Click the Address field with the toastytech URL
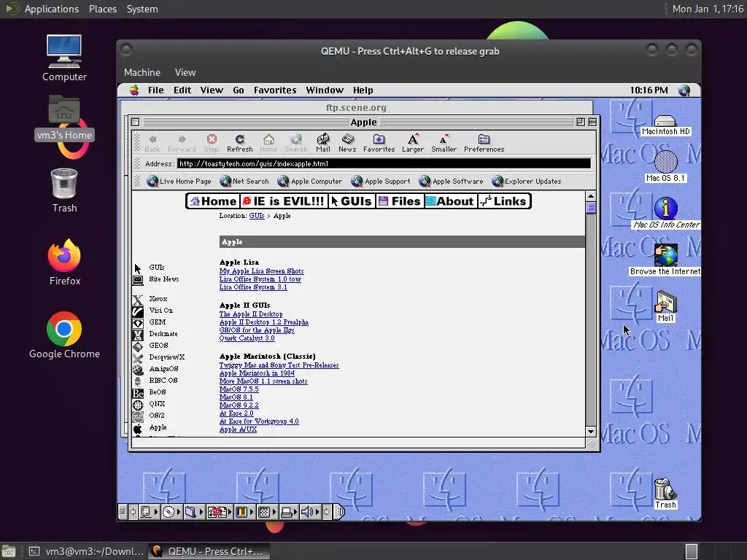Viewport: 747px width, 560px height. tap(384, 164)
